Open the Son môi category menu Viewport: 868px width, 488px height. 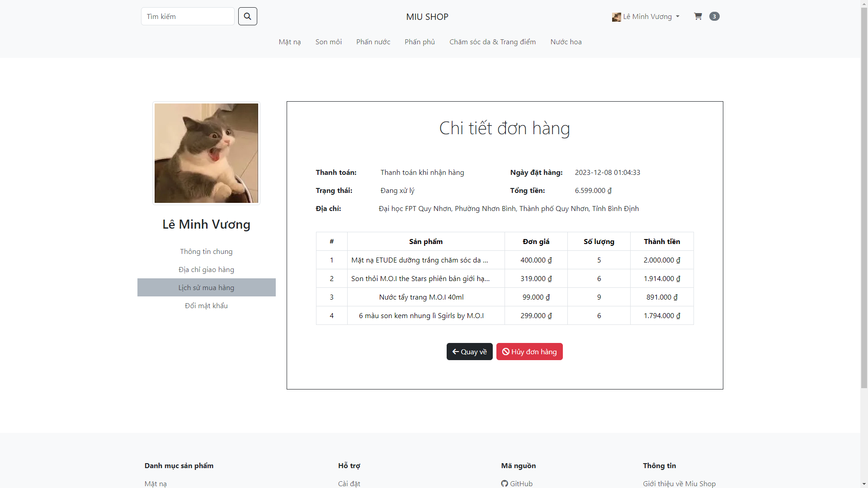(x=328, y=42)
